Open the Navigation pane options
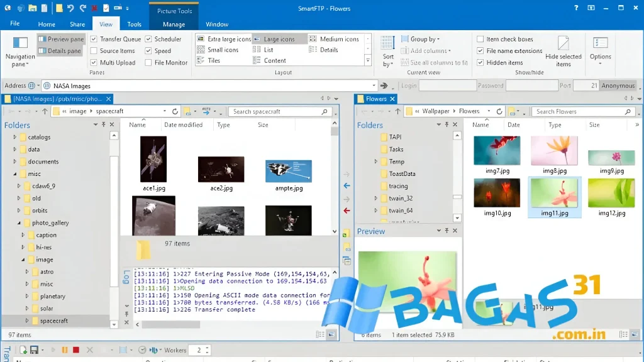Viewport: 644px width, 362px height. (x=19, y=52)
